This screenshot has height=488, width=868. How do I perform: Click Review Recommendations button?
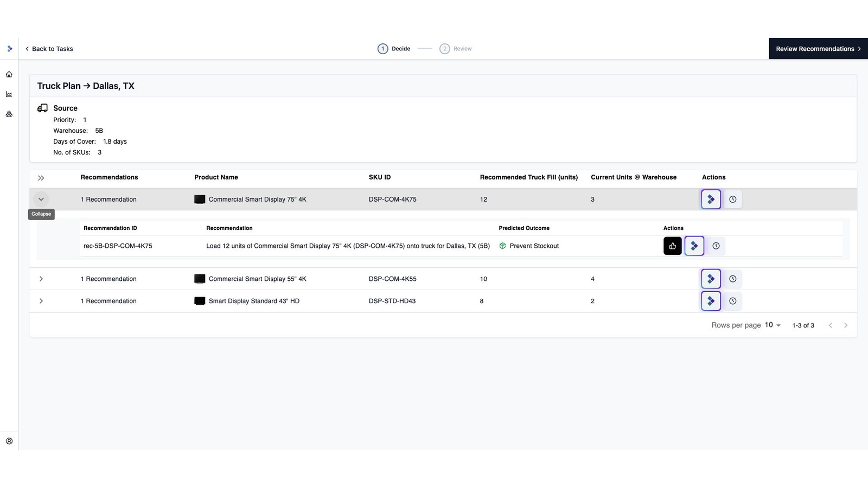(818, 49)
